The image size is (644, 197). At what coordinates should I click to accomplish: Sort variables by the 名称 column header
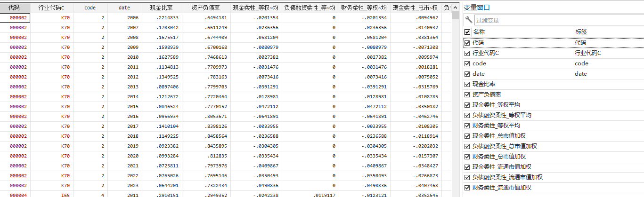(x=518, y=32)
